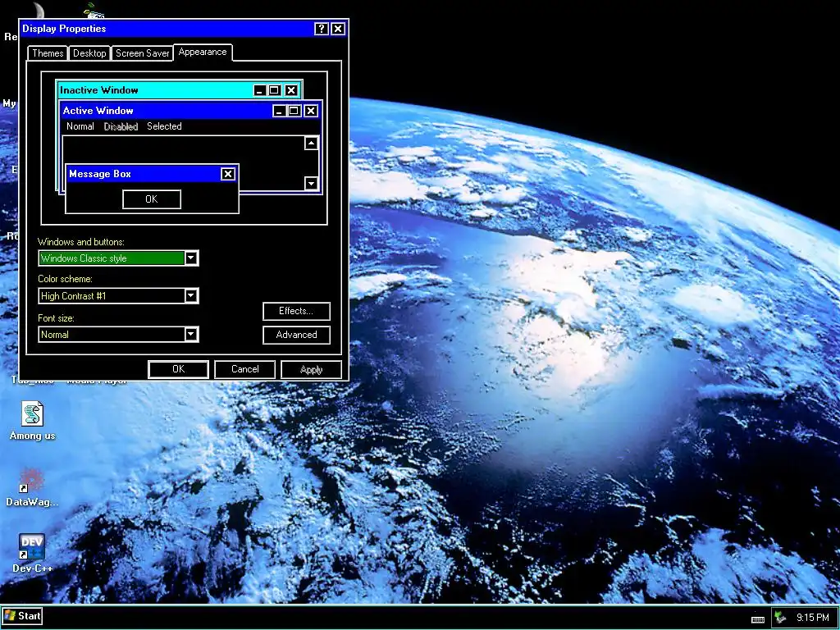
Task: Expand the Windows and buttons dropdown
Action: point(191,258)
